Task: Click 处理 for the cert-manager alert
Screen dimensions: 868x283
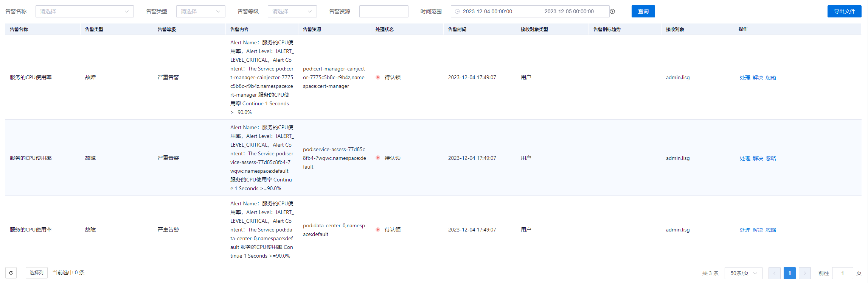Action: 745,78
